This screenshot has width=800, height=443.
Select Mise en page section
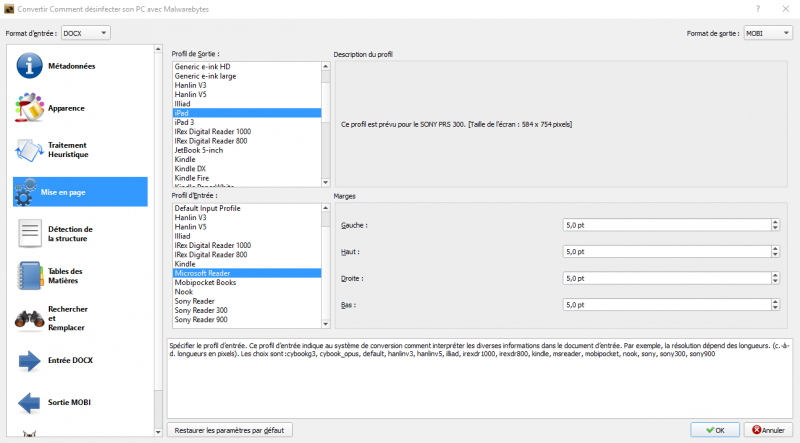click(x=80, y=192)
